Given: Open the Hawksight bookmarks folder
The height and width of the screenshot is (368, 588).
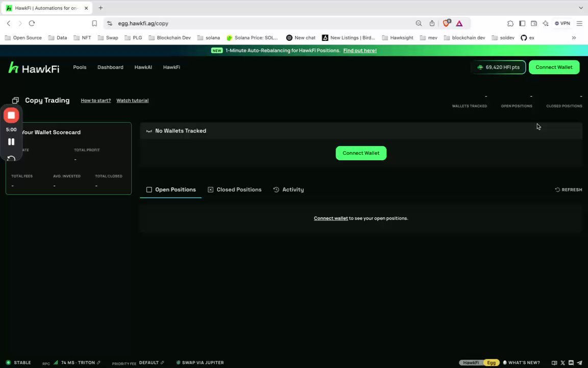Looking at the screenshot, I should pyautogui.click(x=398, y=37).
